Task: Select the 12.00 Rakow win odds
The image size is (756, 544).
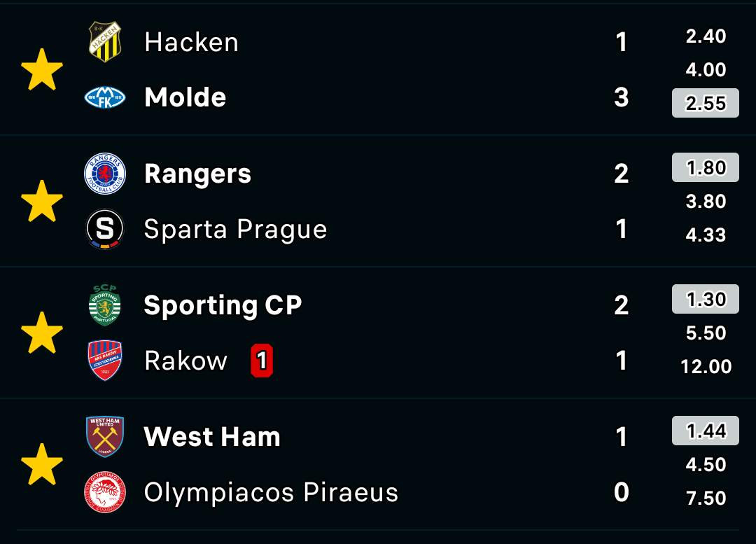Action: tap(706, 367)
